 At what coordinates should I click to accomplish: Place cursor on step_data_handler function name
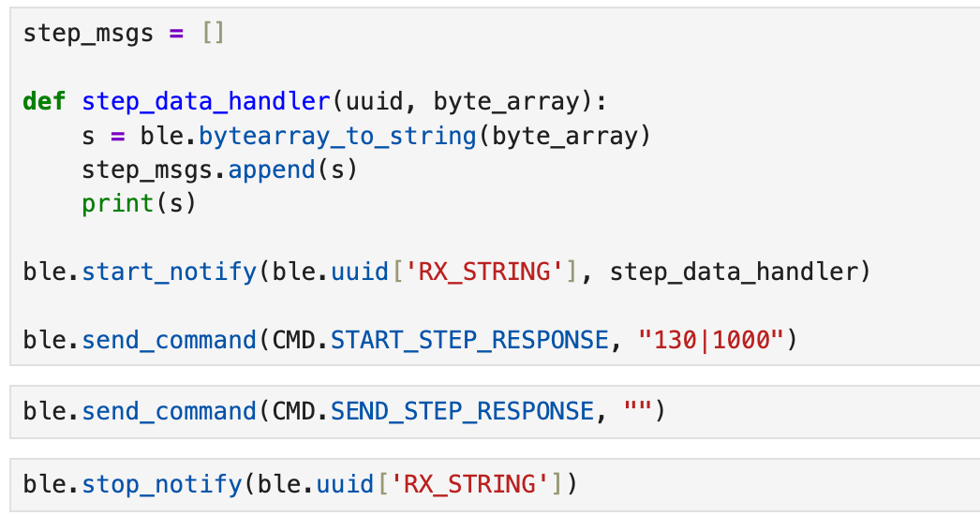(205, 101)
